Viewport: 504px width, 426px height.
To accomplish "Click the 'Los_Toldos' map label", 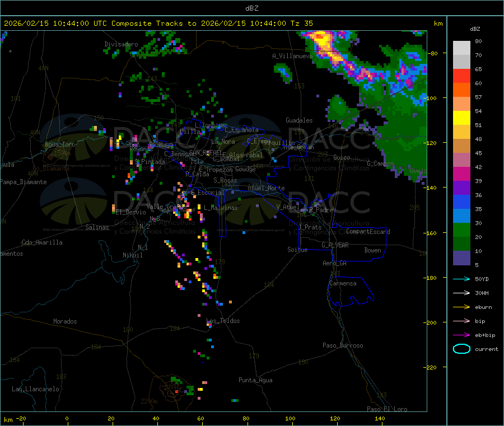I will 223,321.
